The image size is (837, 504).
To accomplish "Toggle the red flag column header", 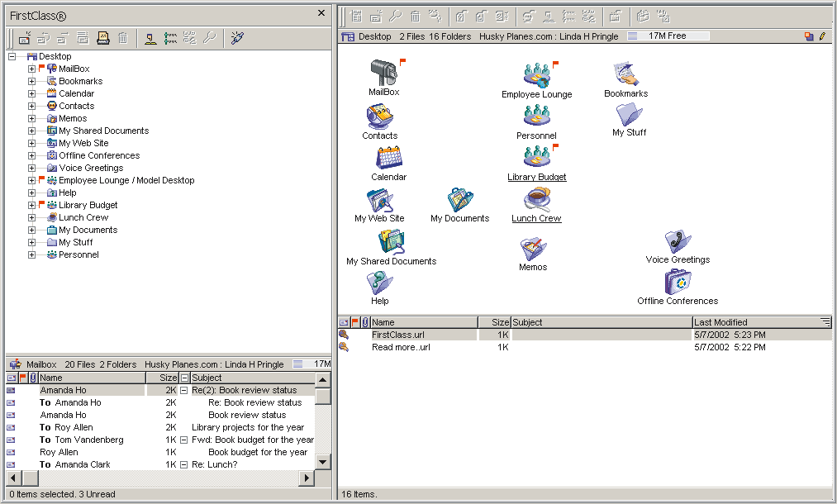I will point(355,322).
